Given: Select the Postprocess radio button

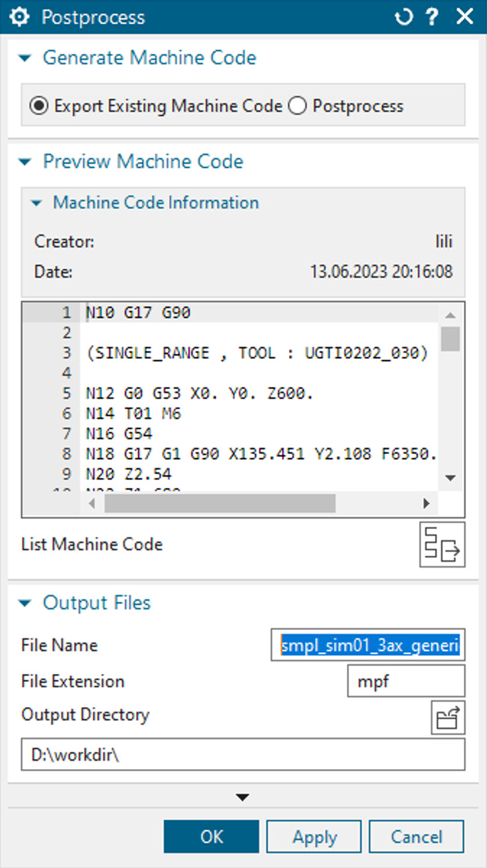Looking at the screenshot, I should click(298, 106).
